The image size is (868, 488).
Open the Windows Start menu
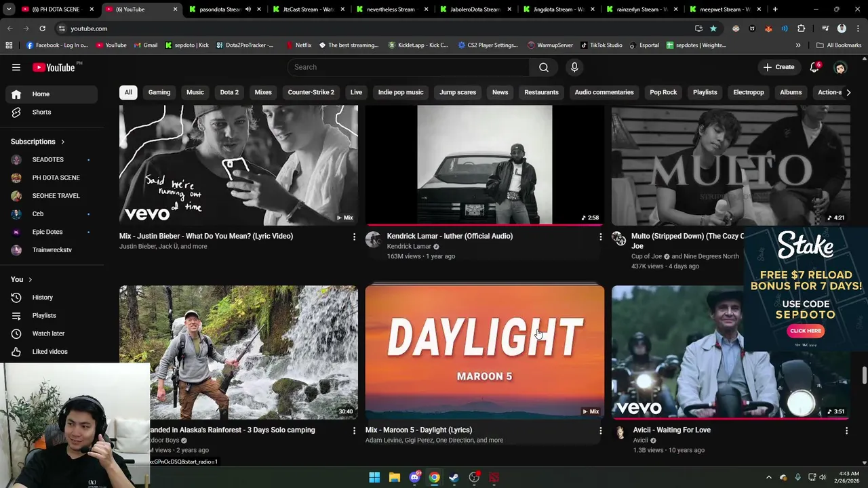[374, 477]
